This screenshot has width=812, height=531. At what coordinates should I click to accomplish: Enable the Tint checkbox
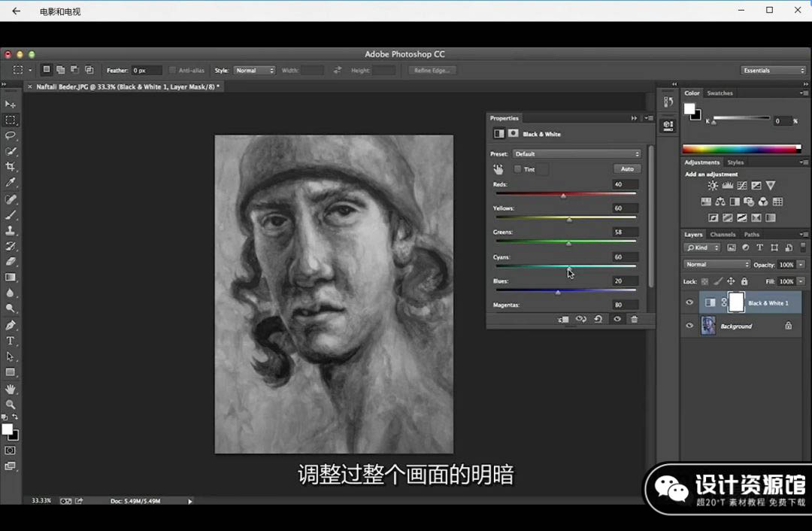(x=518, y=169)
